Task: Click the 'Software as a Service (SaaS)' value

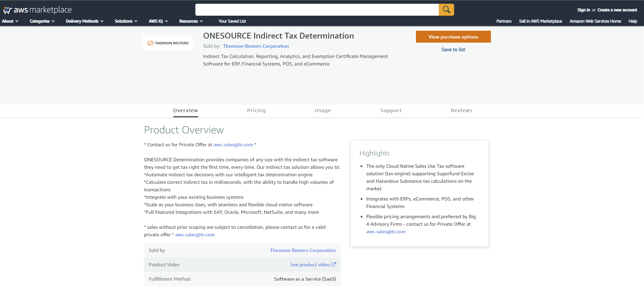Action: (305, 279)
